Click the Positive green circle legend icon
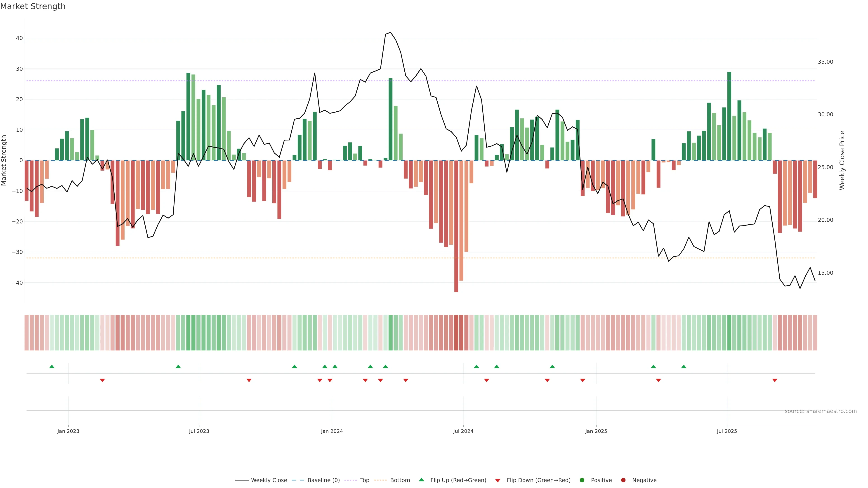This screenshot has height=488, width=868. click(582, 480)
